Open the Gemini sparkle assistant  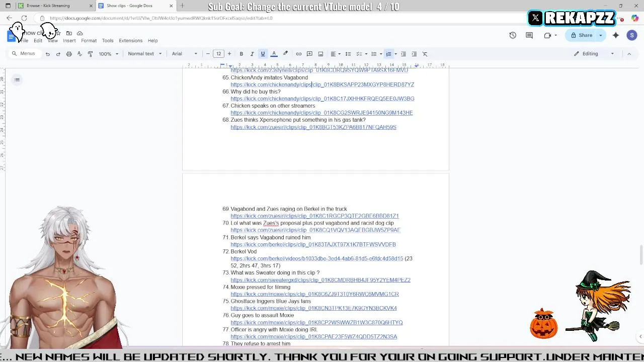[616, 35]
